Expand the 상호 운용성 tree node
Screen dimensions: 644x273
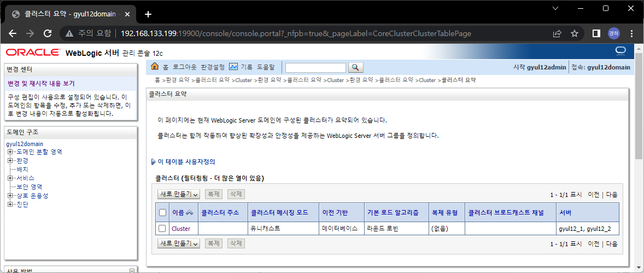pos(10,196)
